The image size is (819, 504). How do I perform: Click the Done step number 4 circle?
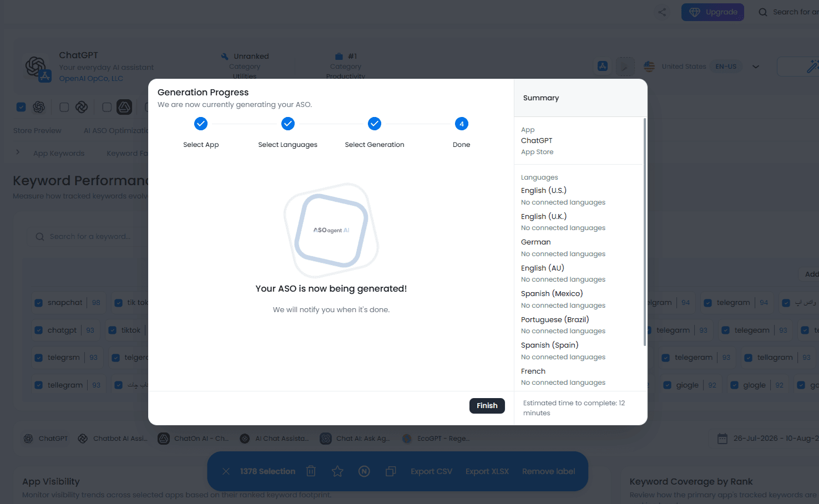point(462,124)
